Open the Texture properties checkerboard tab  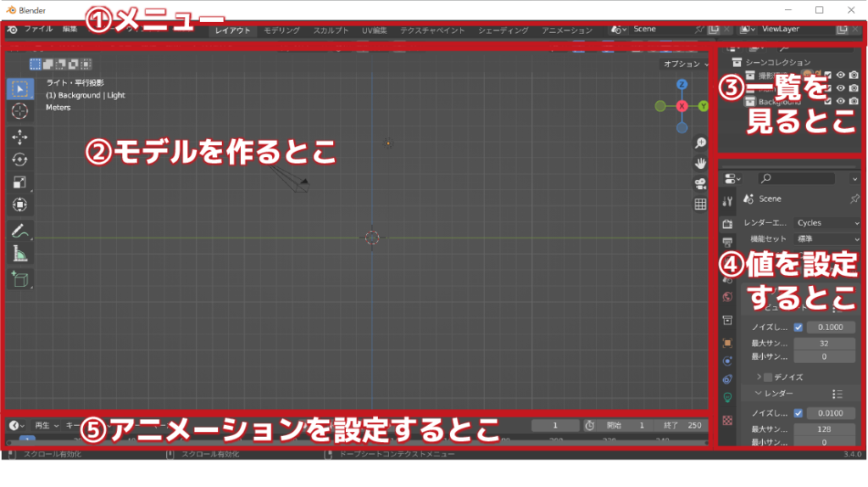click(727, 420)
